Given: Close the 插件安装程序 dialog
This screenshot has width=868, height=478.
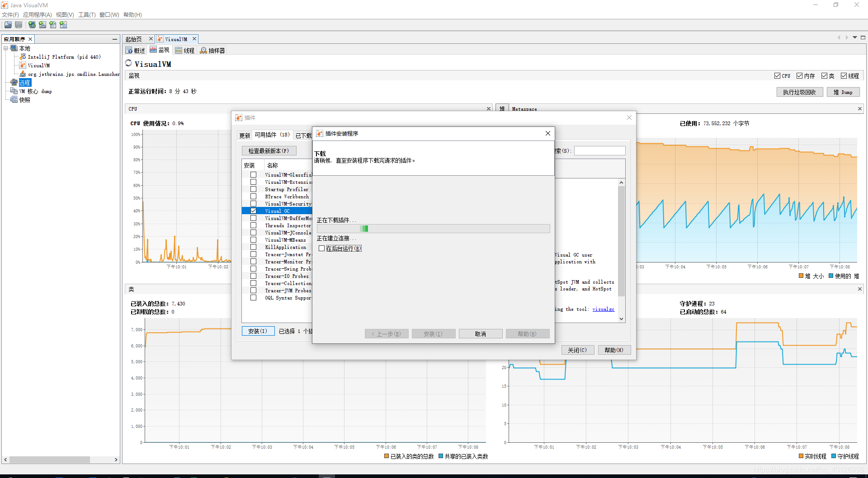Looking at the screenshot, I should pyautogui.click(x=548, y=133).
